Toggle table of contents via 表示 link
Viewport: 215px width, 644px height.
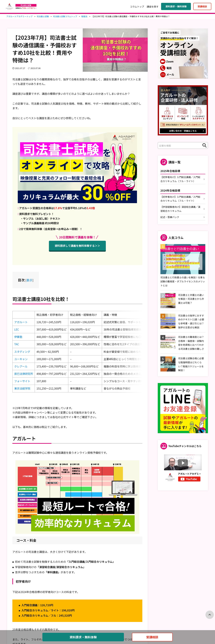29,280
